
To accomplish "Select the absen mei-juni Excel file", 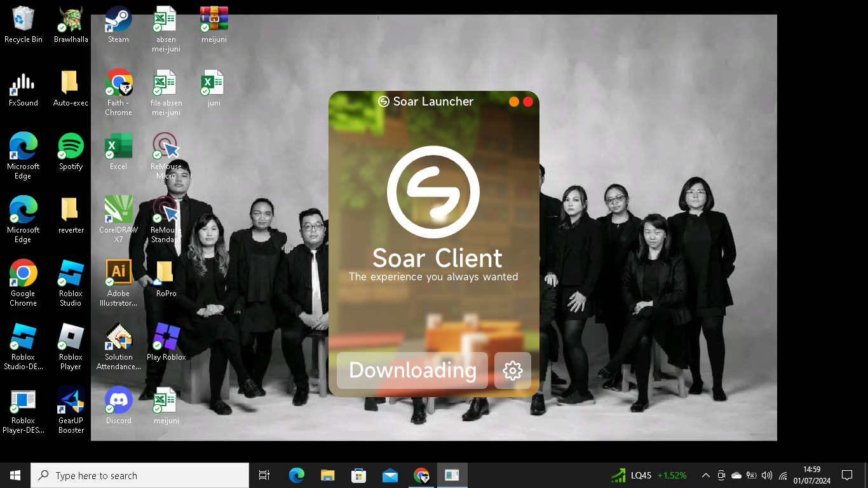I will [x=166, y=30].
